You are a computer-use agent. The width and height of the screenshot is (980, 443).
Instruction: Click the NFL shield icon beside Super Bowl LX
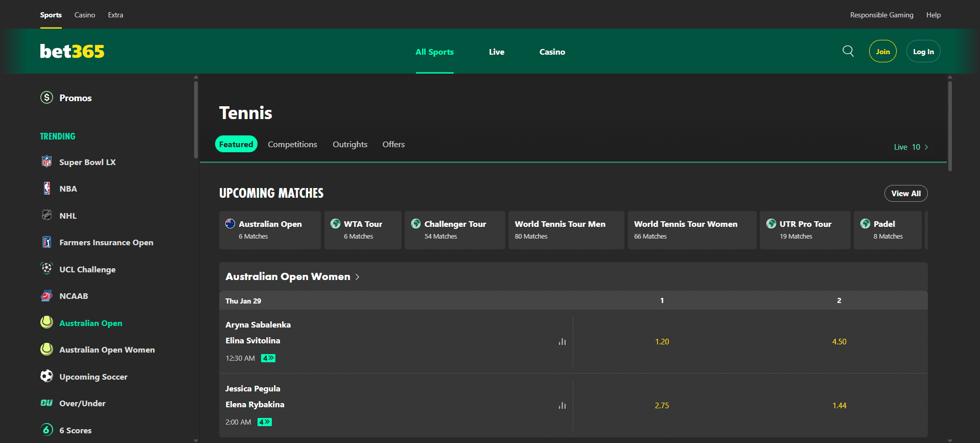46,161
